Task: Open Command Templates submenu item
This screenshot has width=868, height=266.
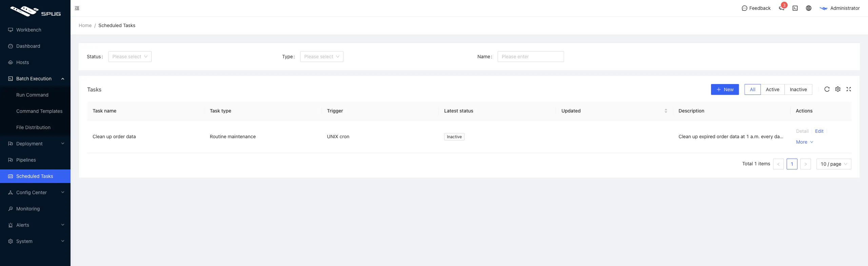Action: (x=35, y=111)
